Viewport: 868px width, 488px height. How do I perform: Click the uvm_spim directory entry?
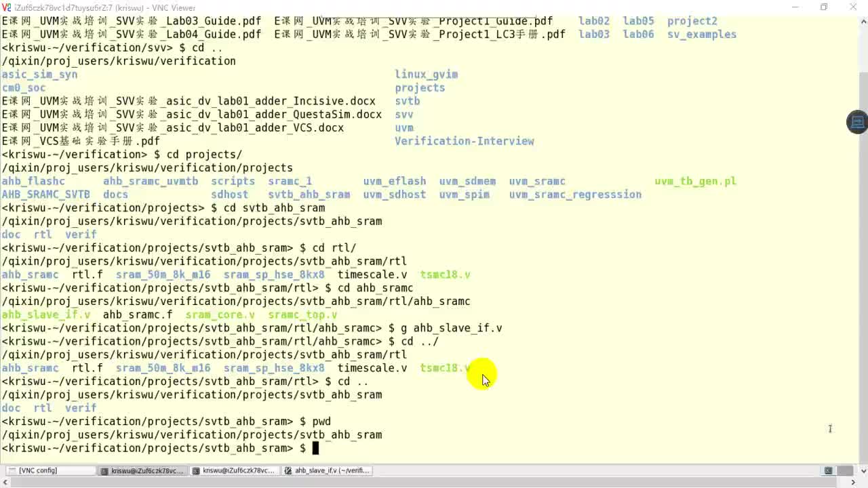tap(465, 195)
